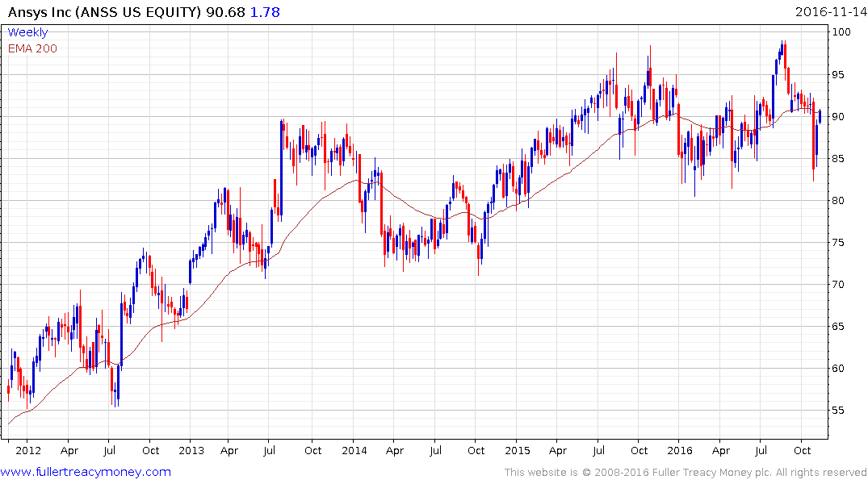
Task: Click the 100 price axis label
Action: pyautogui.click(x=841, y=32)
